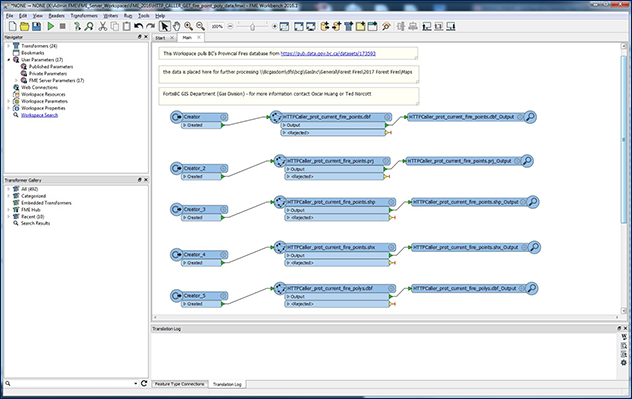Switch to the Start tab

pos(160,38)
